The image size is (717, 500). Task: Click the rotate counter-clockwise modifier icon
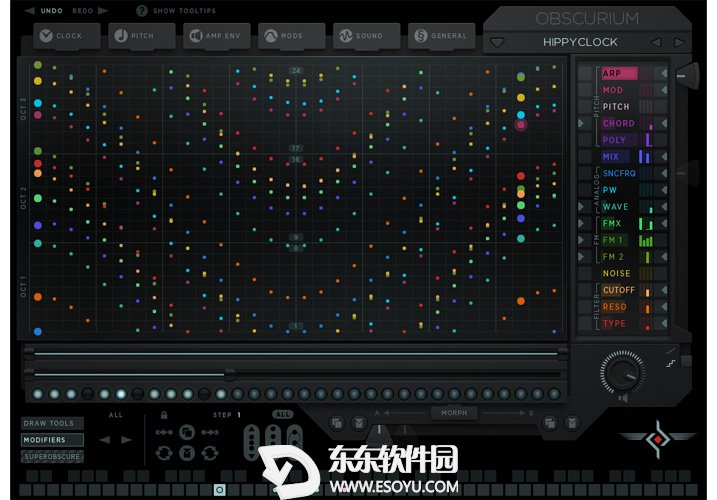tap(164, 453)
